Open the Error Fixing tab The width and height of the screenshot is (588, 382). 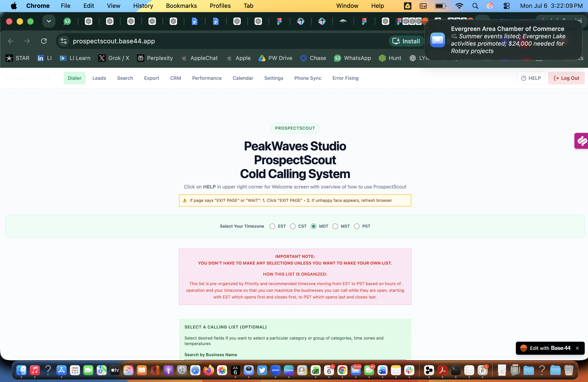point(345,78)
